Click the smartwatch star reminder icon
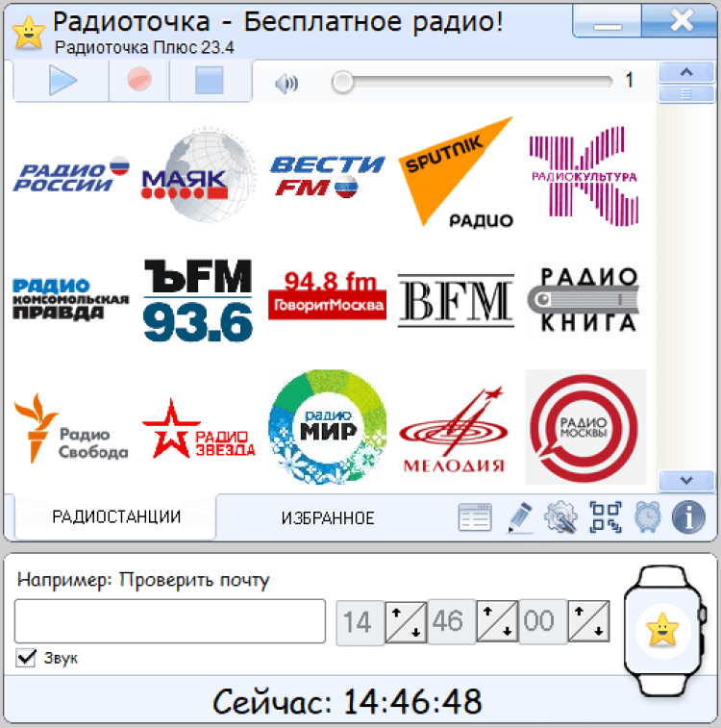This screenshot has height=728, width=721. click(x=664, y=631)
